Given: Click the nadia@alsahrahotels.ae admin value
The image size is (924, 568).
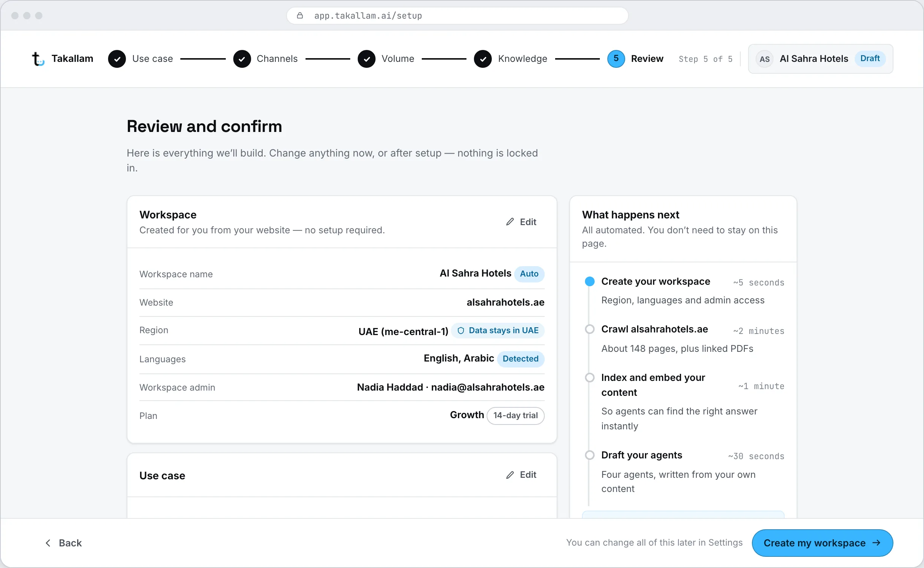Looking at the screenshot, I should (x=488, y=387).
